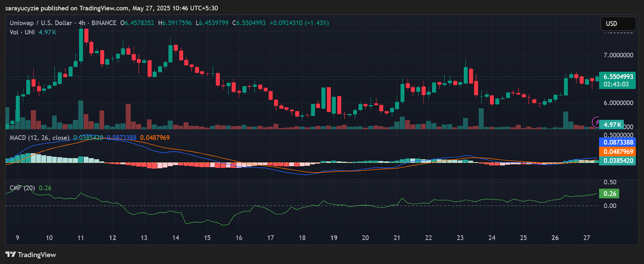This screenshot has width=644, height=264.
Task: Click the date 11 on the time axis
Action: (x=80, y=238)
